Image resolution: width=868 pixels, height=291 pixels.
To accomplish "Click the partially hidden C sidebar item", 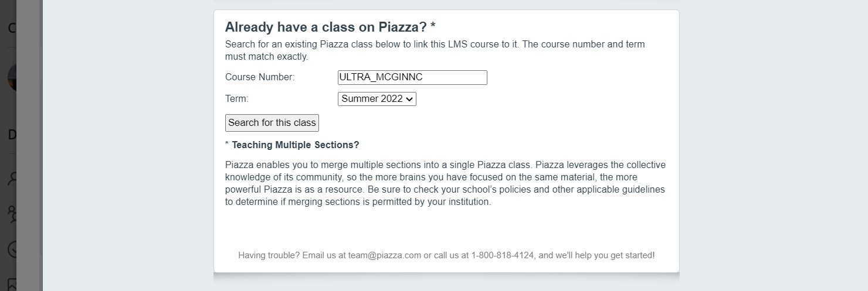I will 12,28.
